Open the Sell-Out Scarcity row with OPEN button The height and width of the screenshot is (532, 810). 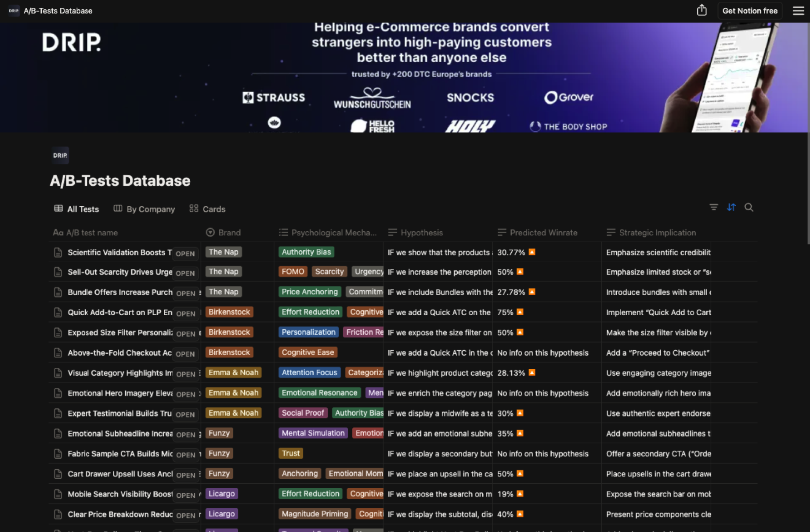[185, 273]
